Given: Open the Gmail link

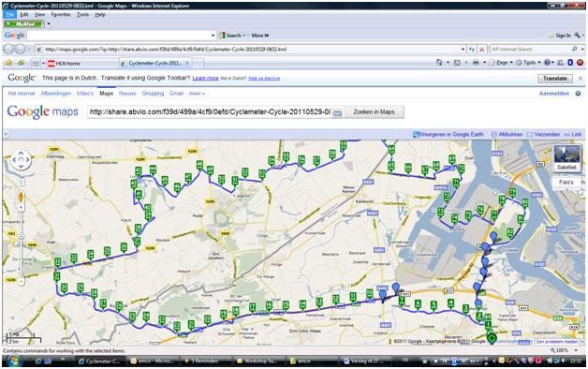Looking at the screenshot, I should [x=176, y=94].
